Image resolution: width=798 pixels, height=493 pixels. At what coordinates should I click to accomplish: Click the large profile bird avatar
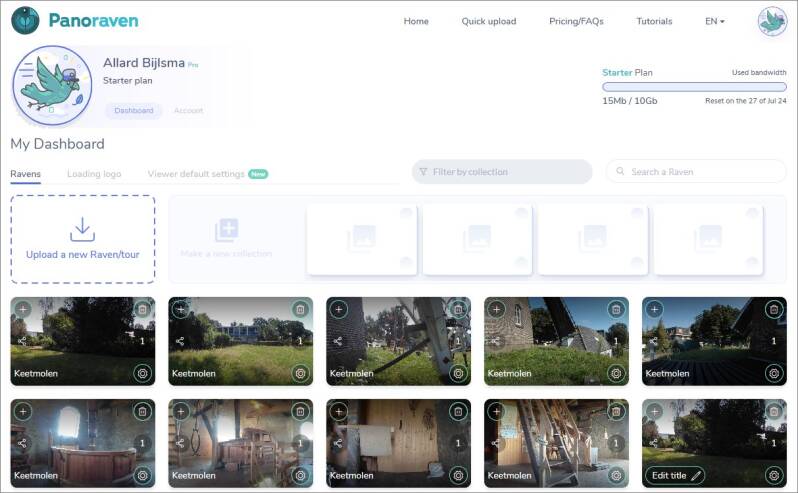(x=52, y=85)
